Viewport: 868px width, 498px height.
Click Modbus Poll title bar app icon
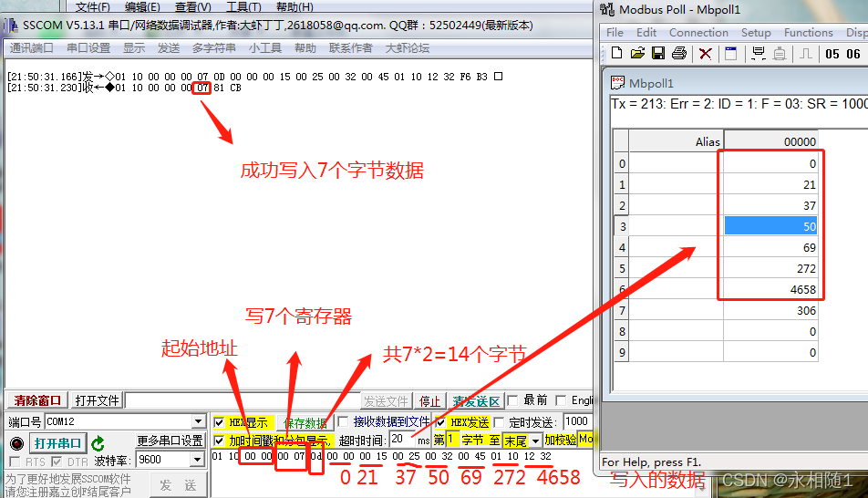coord(607,9)
